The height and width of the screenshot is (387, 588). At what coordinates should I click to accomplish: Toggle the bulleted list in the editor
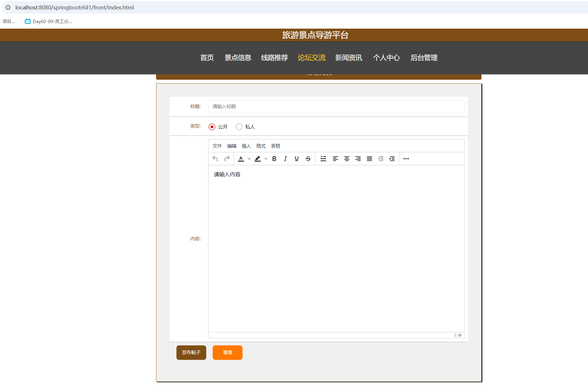pos(323,159)
